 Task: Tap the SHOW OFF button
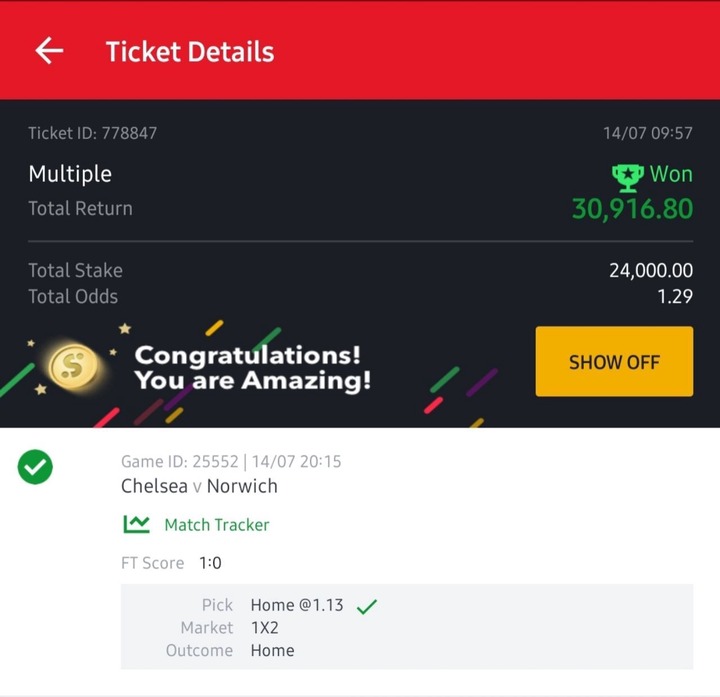(x=614, y=361)
